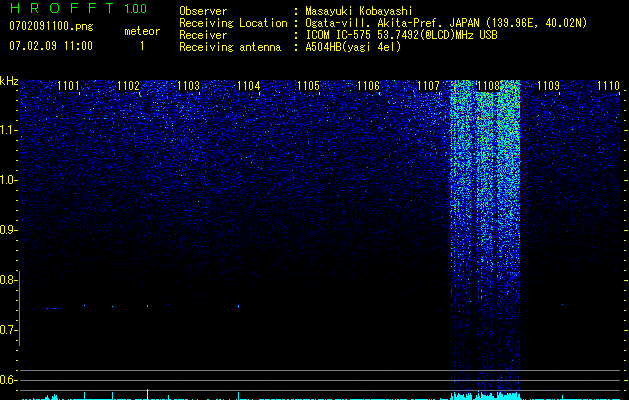Click the date stamp 07.02.09 11:00
Image resolution: width=629 pixels, height=400 pixels.
[51, 46]
